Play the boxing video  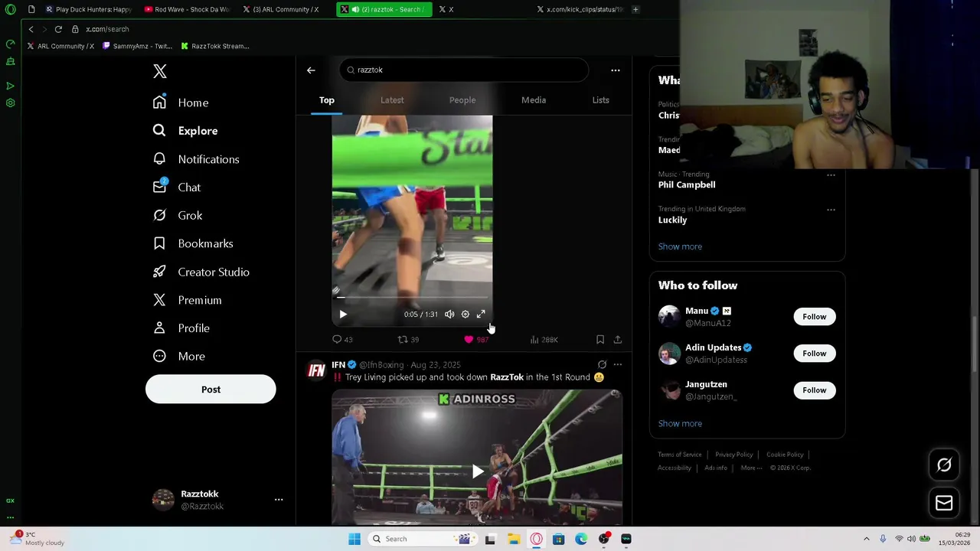pos(343,315)
